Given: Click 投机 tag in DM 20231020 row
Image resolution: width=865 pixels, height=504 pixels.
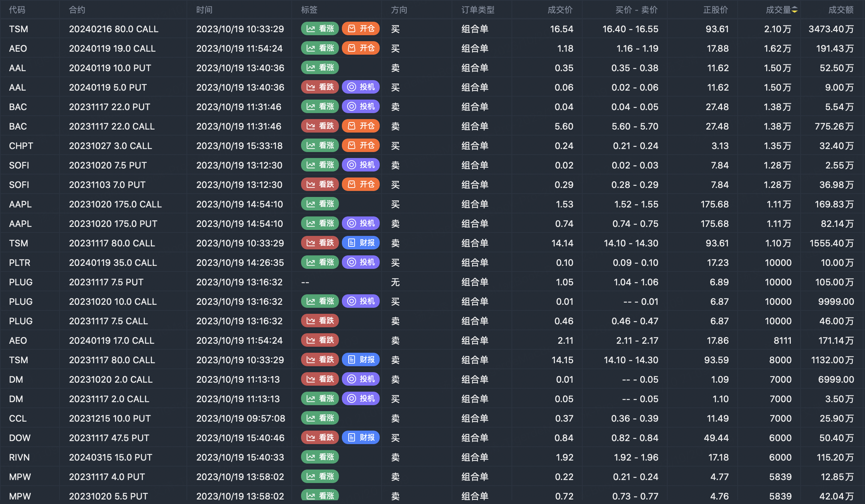Looking at the screenshot, I should (361, 379).
